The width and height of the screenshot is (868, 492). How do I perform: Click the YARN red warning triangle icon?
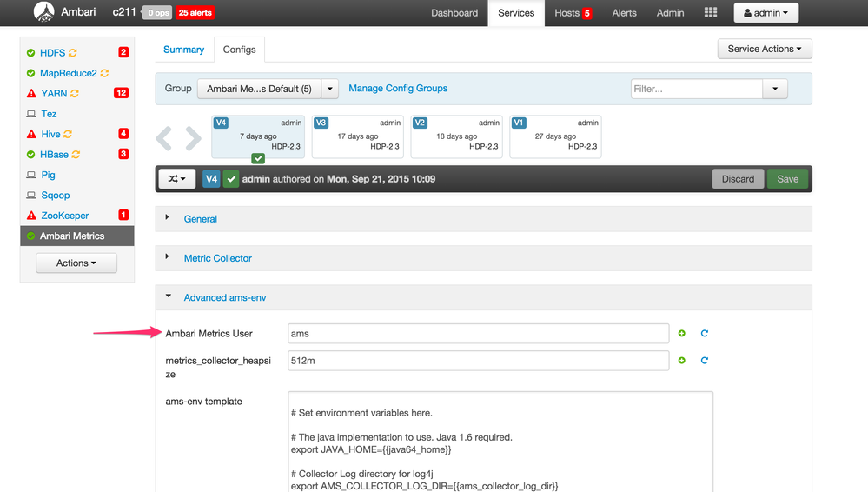[x=31, y=94]
